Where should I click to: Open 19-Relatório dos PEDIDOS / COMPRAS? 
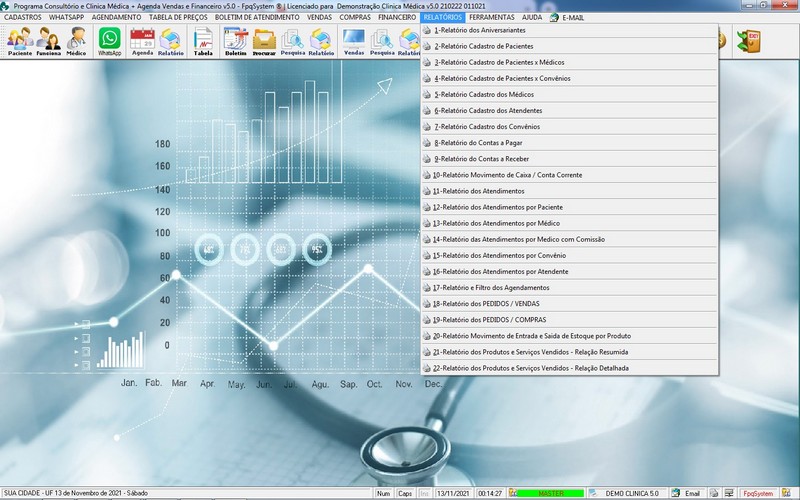pos(569,320)
